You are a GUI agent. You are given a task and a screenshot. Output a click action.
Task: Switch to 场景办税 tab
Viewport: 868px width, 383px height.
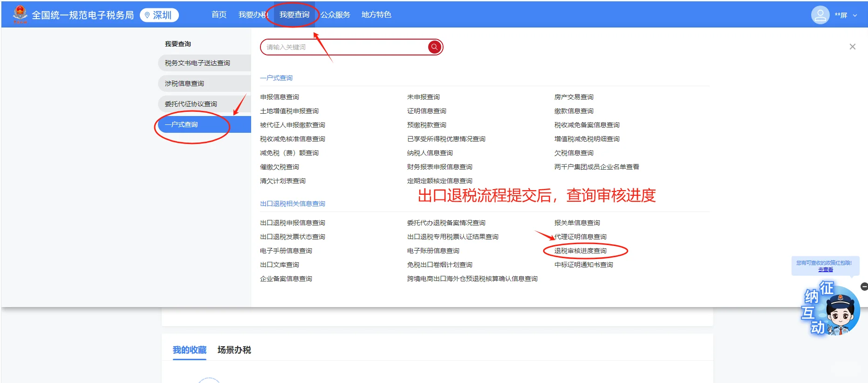tap(234, 350)
